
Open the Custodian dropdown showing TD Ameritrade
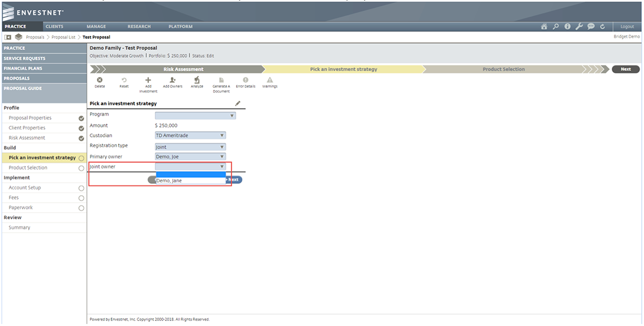(x=190, y=135)
